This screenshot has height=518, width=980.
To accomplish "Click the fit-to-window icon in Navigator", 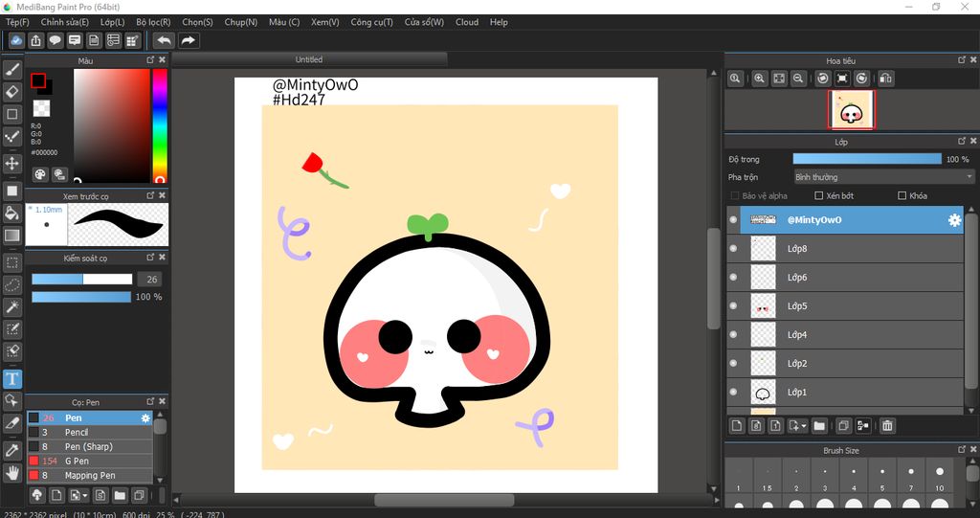I will point(779,79).
